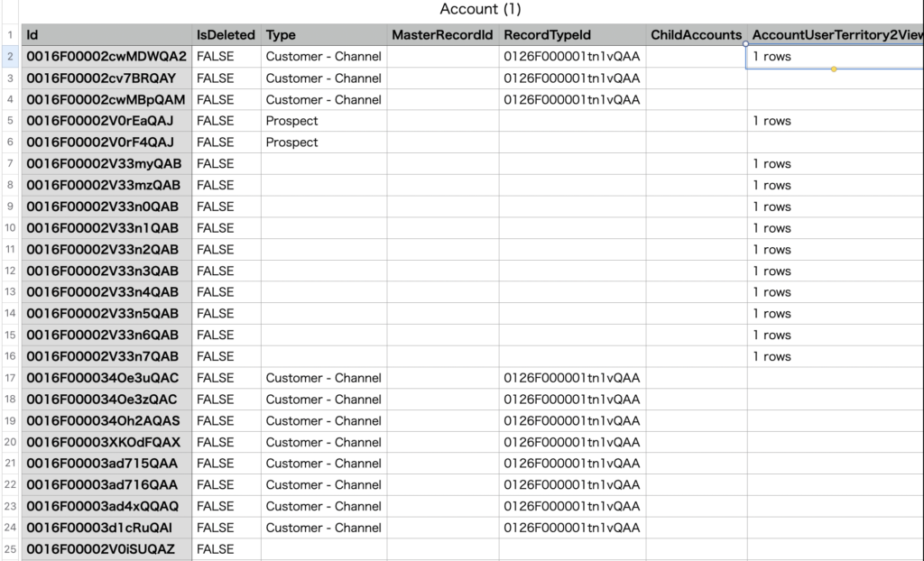The height and width of the screenshot is (561, 924).
Task: Select the Id column header cell
Action: pyautogui.click(x=106, y=35)
